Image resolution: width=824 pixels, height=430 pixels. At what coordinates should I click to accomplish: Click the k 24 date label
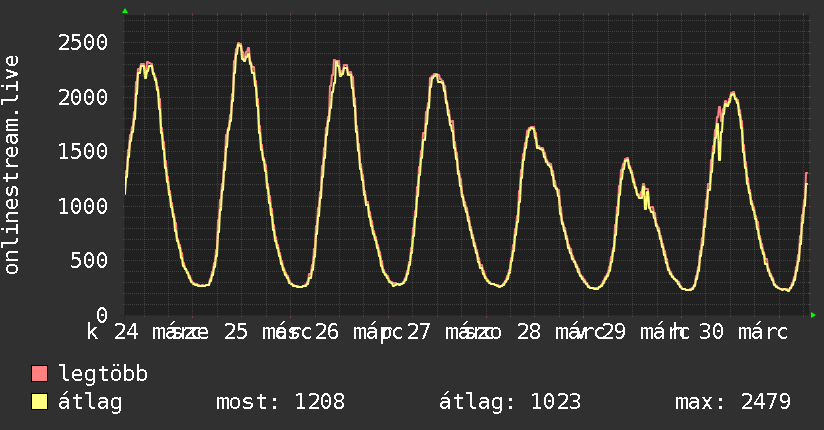[112, 332]
